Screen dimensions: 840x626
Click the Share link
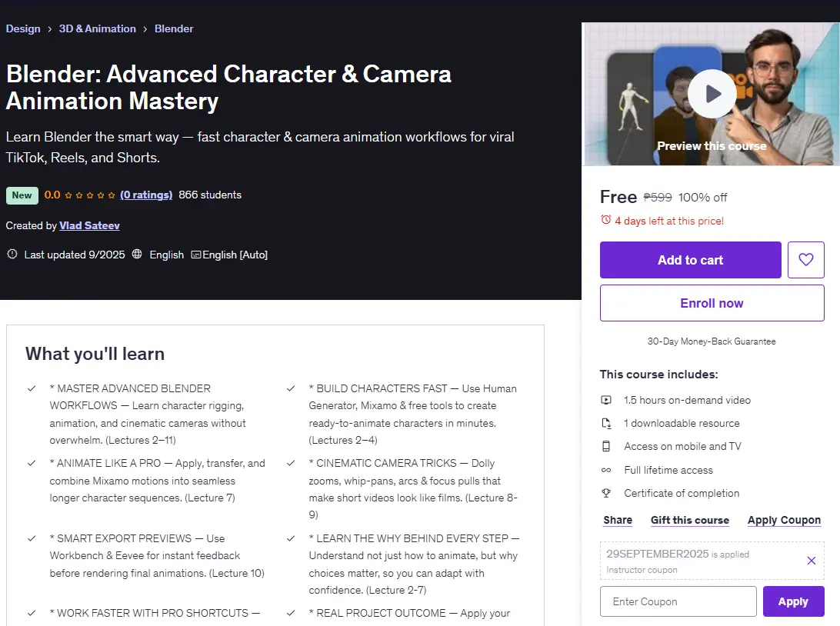(618, 520)
